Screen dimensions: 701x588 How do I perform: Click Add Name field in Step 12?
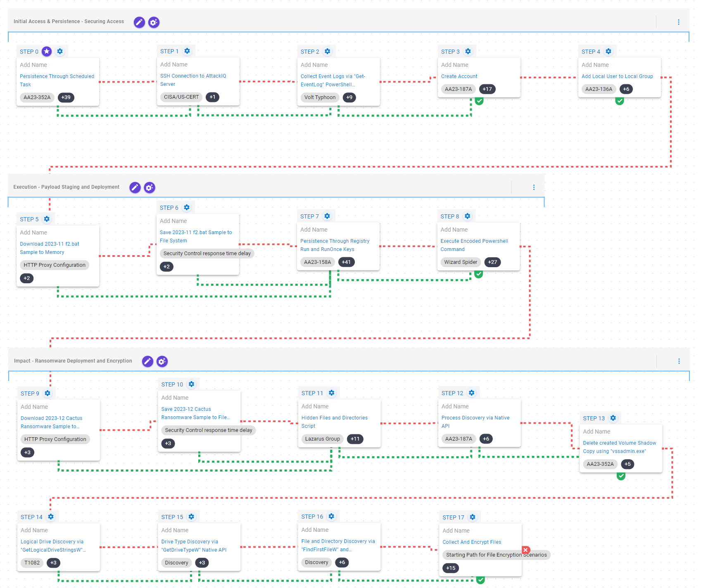point(455,406)
